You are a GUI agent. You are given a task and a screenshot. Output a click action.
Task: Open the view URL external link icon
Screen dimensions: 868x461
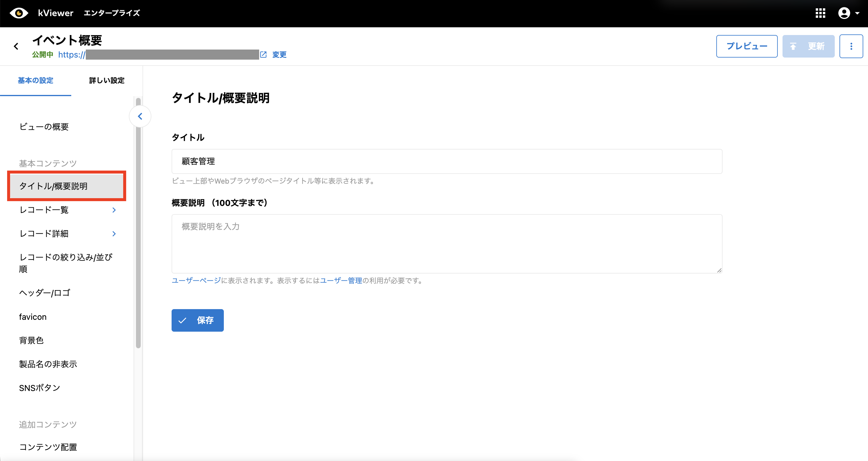pos(264,55)
